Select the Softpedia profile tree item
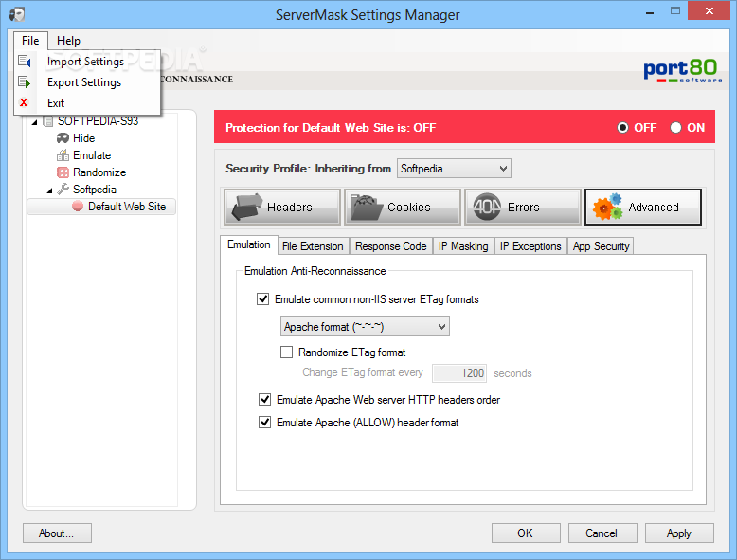The image size is (737, 560). click(x=95, y=190)
